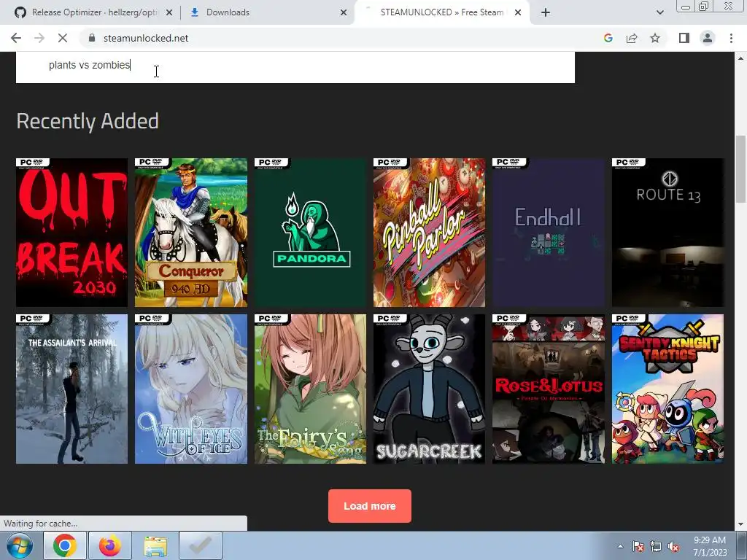Show hidden system tray icons

point(620,546)
